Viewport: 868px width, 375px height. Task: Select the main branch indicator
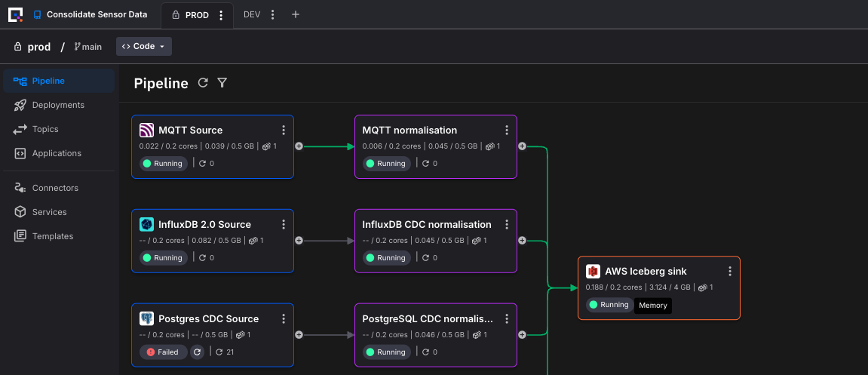88,47
